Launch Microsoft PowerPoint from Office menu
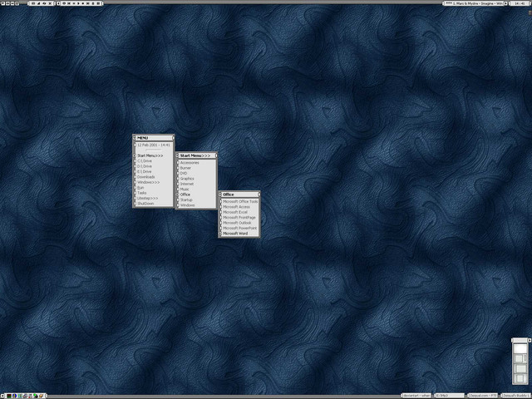Image resolution: width=532 pixels, height=399 pixels. click(x=239, y=228)
